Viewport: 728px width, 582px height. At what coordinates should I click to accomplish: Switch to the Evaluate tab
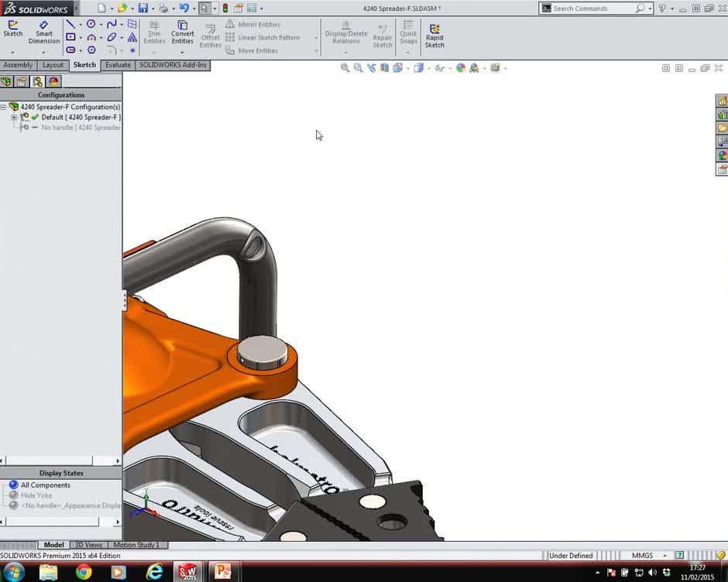(x=118, y=65)
